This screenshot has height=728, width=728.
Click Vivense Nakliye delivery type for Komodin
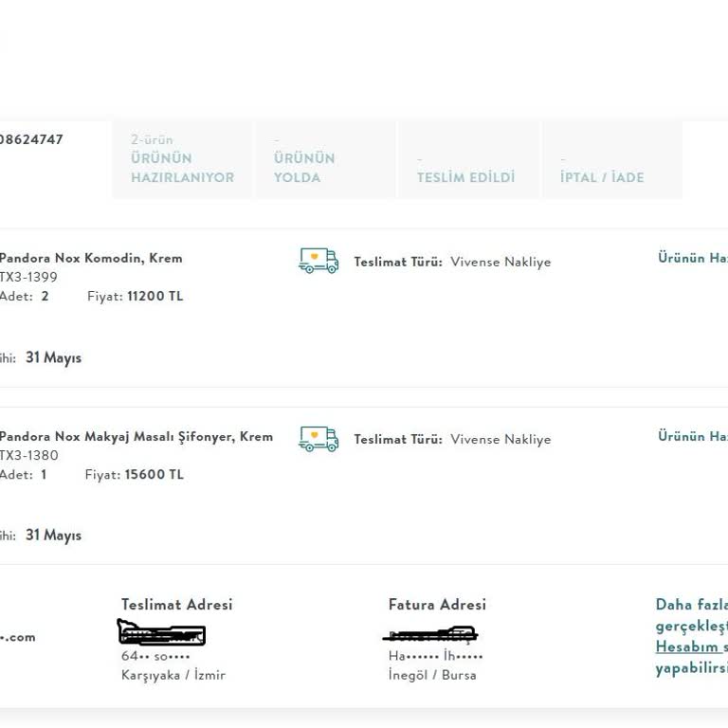[x=500, y=262]
